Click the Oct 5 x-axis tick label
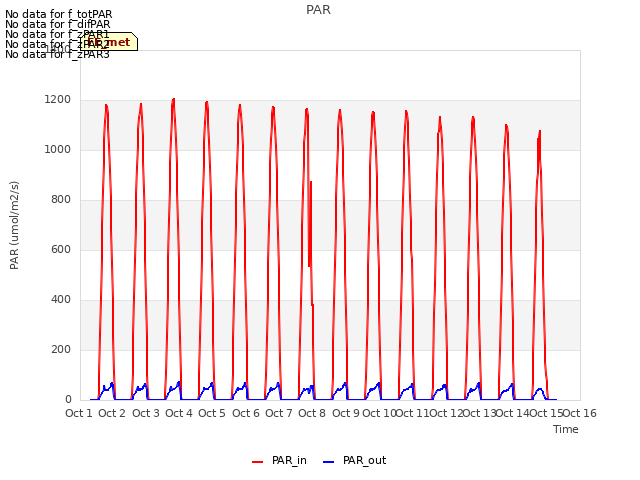Image resolution: width=640 pixels, height=480 pixels. coord(212,413)
